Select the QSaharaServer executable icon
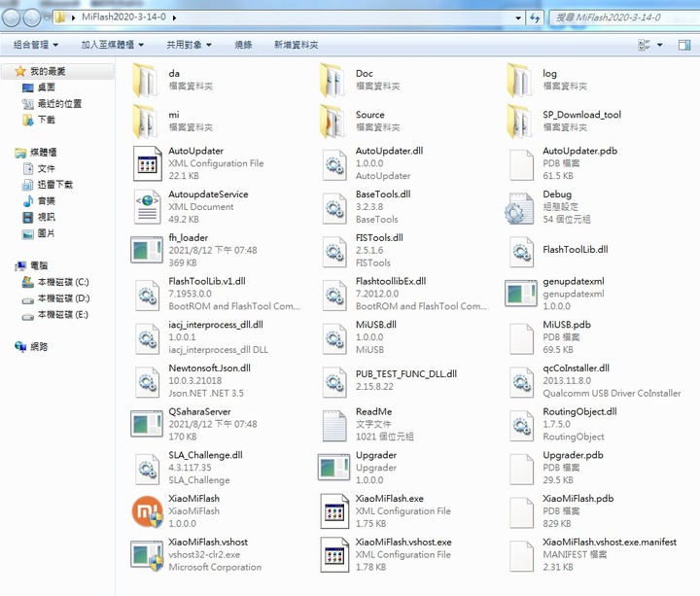The width and height of the screenshot is (700, 596). point(147,424)
